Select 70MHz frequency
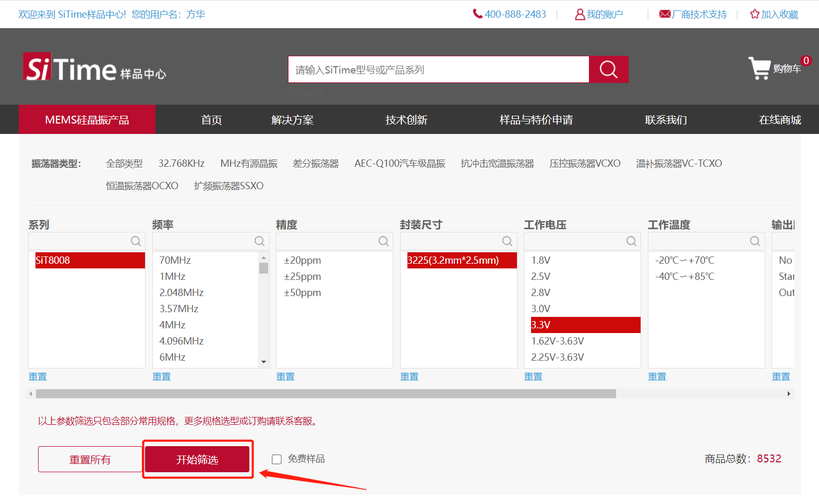819x504 pixels. pyautogui.click(x=175, y=260)
